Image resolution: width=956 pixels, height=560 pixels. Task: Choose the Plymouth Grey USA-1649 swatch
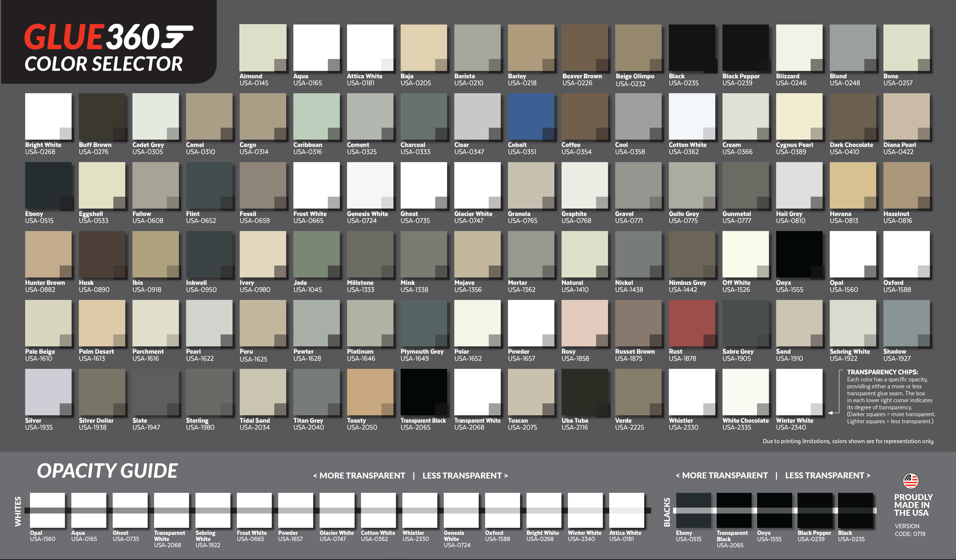[424, 323]
